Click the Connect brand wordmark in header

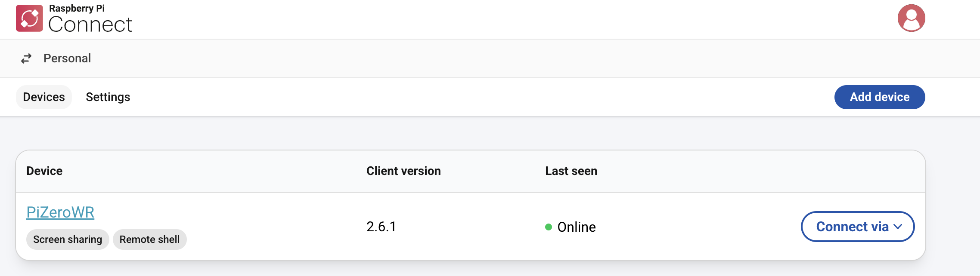pos(90,25)
